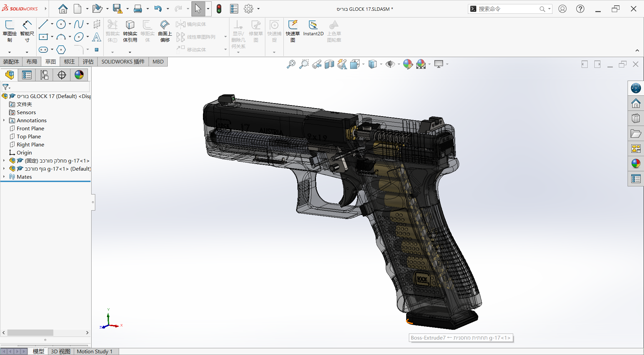Viewport: 644px width, 355px height.
Task: Select the Line sketch tool
Action: 43,24
